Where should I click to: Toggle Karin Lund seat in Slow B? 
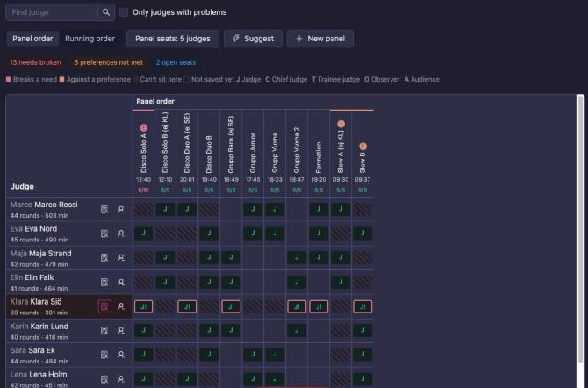362,331
